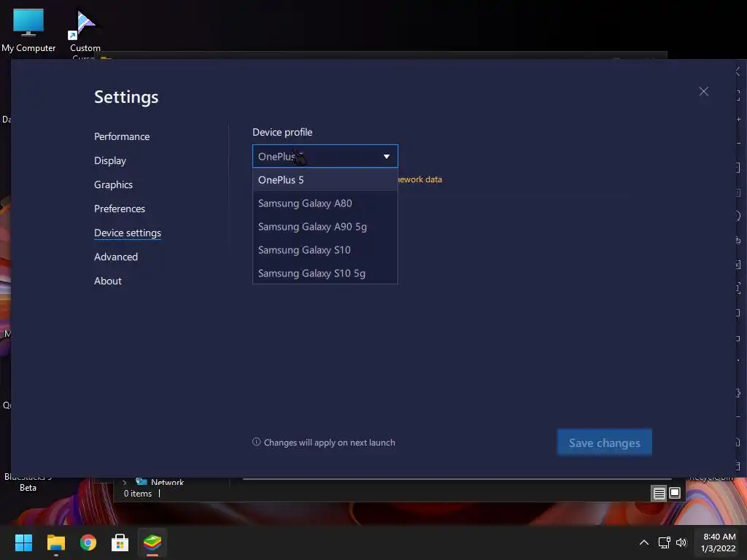Switch File Explorer to large icons view
Image resolution: width=747 pixels, height=560 pixels.
coord(675,493)
